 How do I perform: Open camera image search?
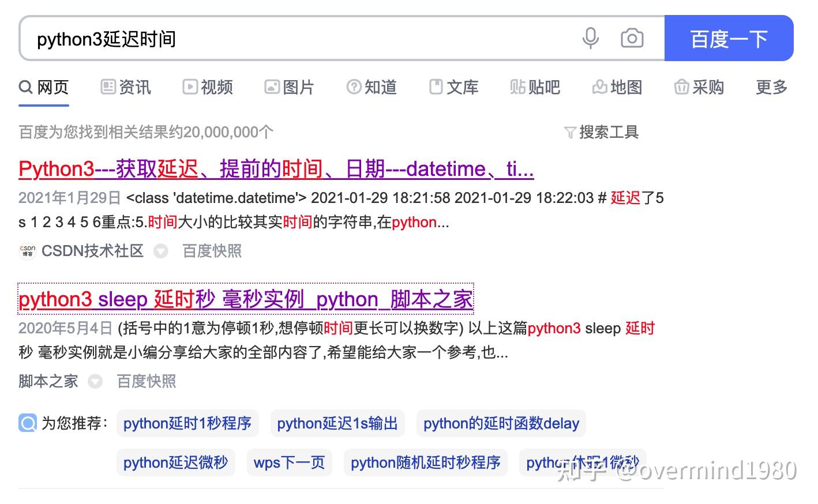(632, 38)
